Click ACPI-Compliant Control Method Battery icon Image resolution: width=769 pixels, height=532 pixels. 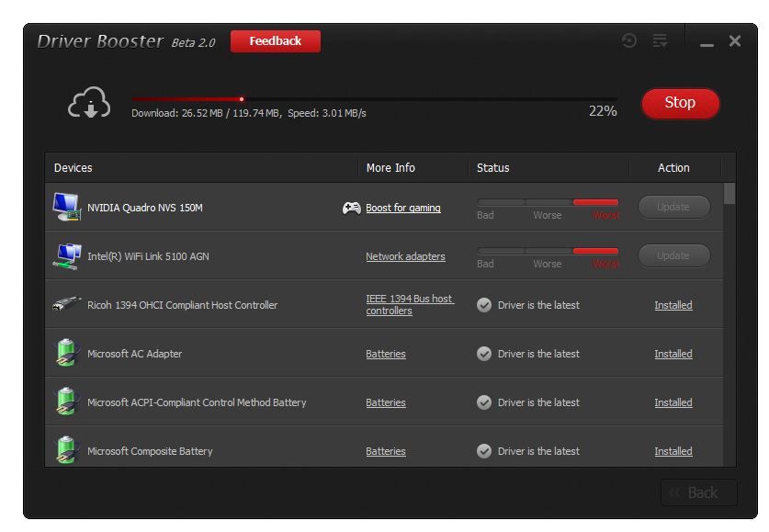coord(67,402)
